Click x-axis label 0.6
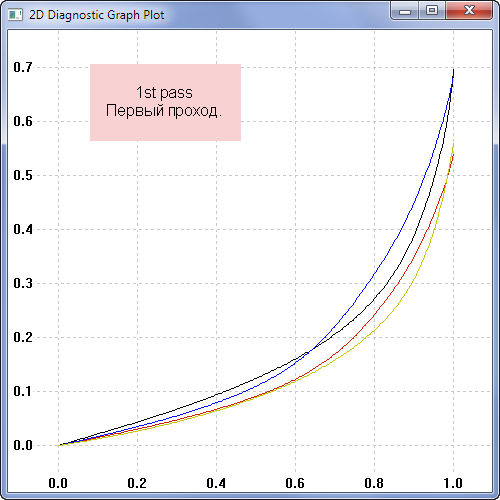Viewport: 500px width, 500px height. 295,483
